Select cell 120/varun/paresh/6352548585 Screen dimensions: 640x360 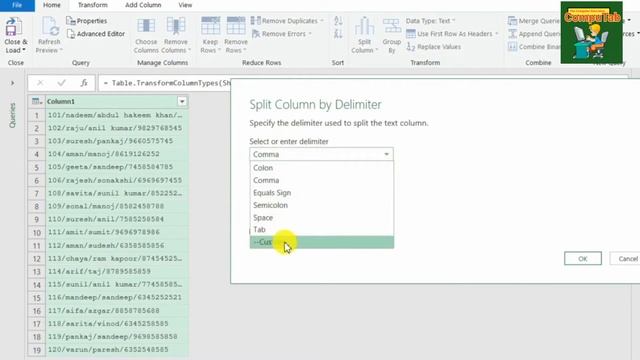[x=116, y=350]
